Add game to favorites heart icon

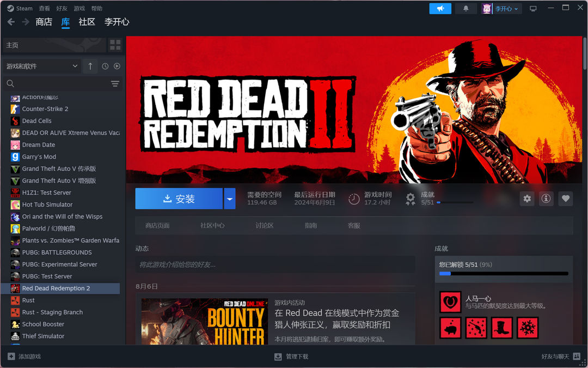click(x=566, y=198)
